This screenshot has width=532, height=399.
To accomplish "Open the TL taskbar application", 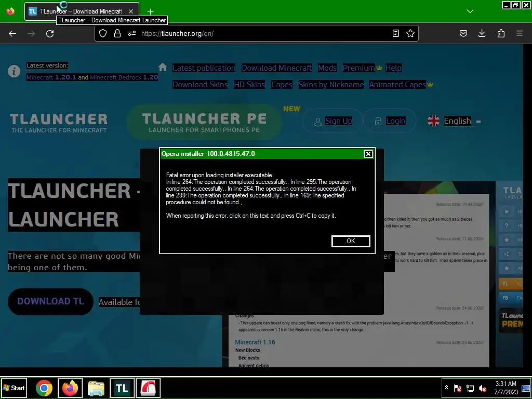I will tap(122, 388).
